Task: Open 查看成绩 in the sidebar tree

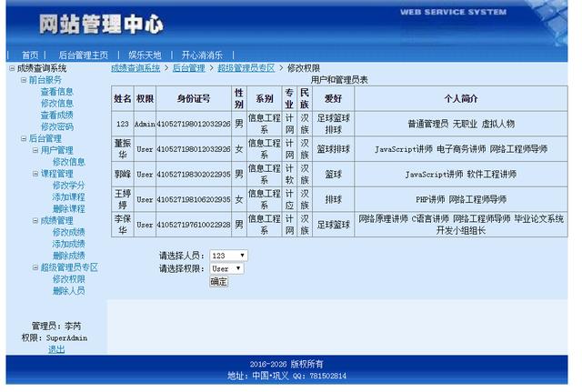Action: pos(56,116)
